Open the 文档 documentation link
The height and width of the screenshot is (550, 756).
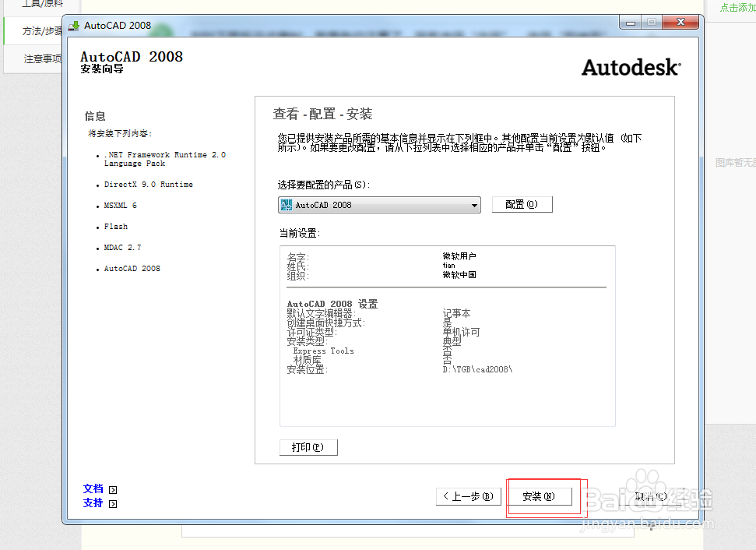coord(93,488)
